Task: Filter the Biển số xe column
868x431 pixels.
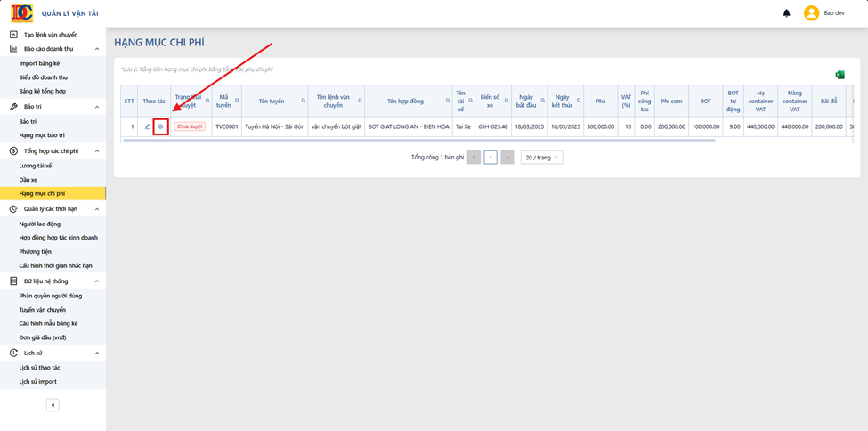Action: coord(505,101)
